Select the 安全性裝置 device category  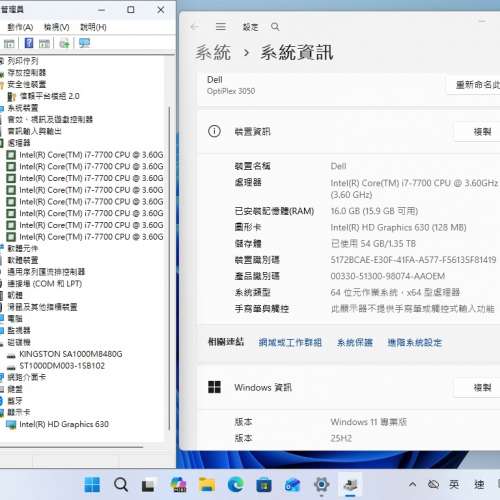[x=27, y=84]
